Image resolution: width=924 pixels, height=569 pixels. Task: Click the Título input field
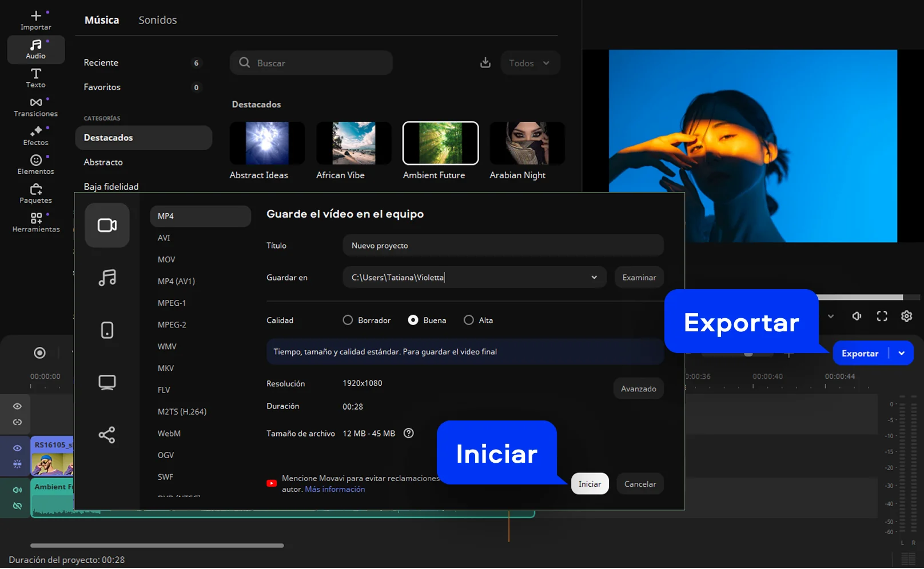point(503,246)
